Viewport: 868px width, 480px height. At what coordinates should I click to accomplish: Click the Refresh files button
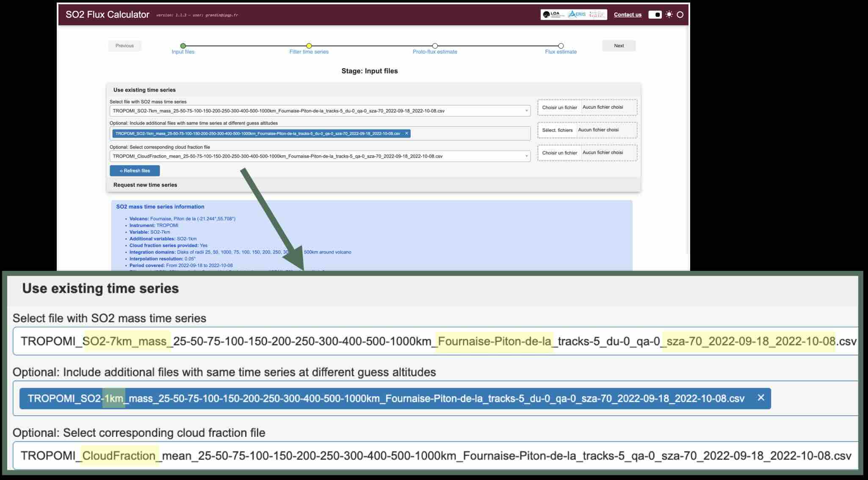click(135, 171)
